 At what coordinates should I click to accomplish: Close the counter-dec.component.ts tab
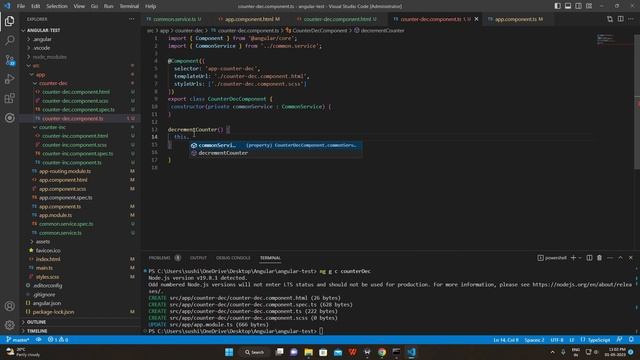point(476,19)
